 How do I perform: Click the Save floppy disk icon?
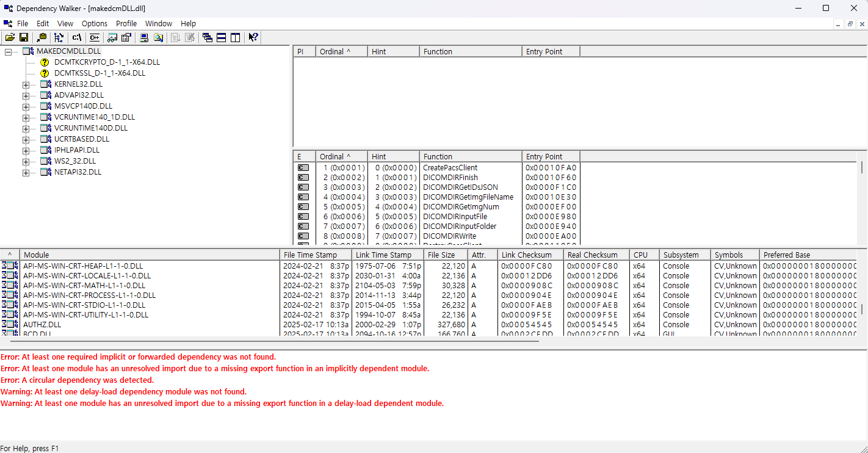tap(24, 37)
